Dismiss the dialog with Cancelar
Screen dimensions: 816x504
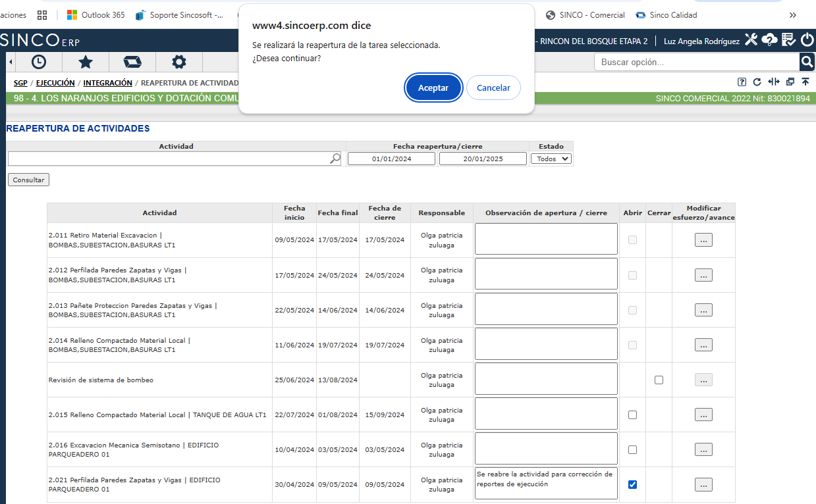pyautogui.click(x=493, y=88)
